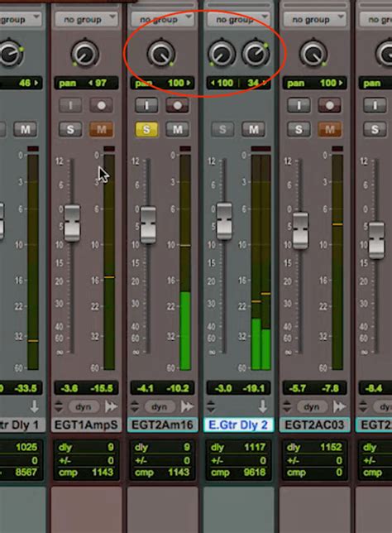Mute the E.Gtr Dly 2 track
The height and width of the screenshot is (533, 392).
coord(253,129)
